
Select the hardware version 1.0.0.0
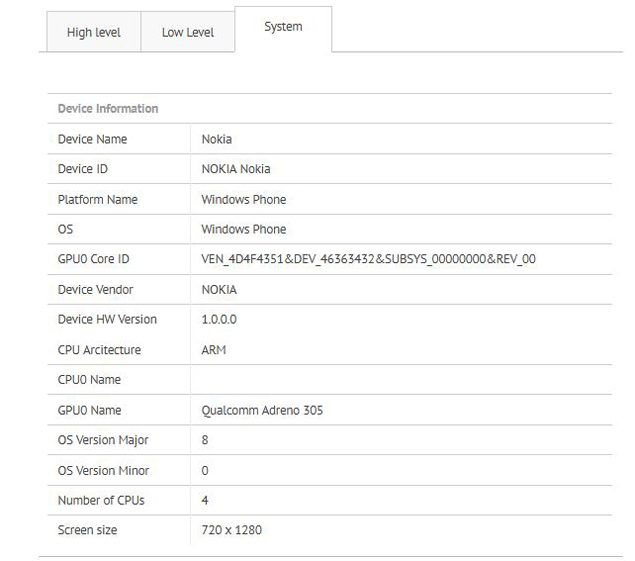click(219, 319)
